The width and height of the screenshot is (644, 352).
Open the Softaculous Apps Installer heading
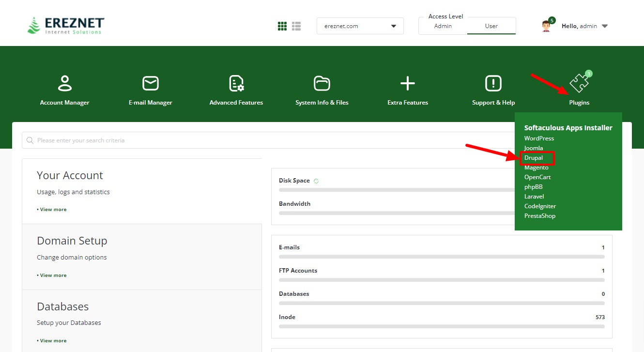pos(568,128)
